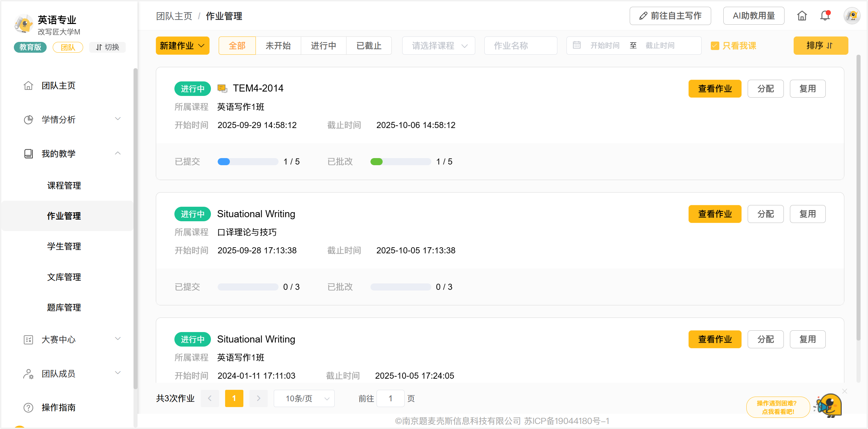Open the notification bell
The height and width of the screenshot is (429, 868).
[x=825, y=16]
